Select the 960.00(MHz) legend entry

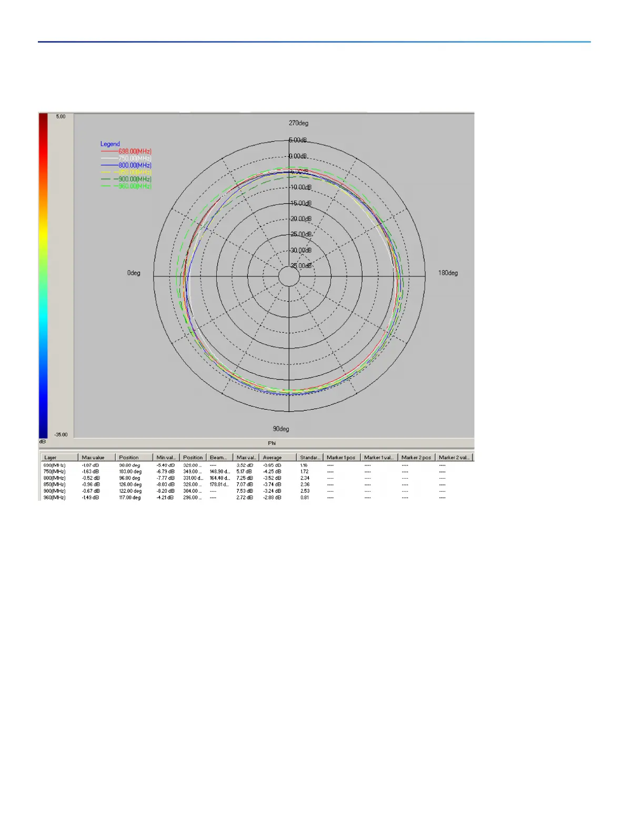[126, 186]
